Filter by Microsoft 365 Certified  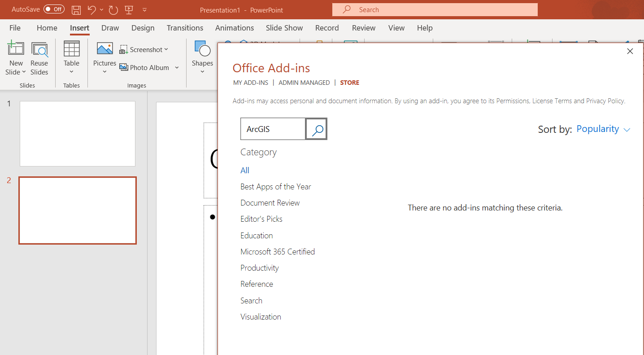[x=278, y=252]
